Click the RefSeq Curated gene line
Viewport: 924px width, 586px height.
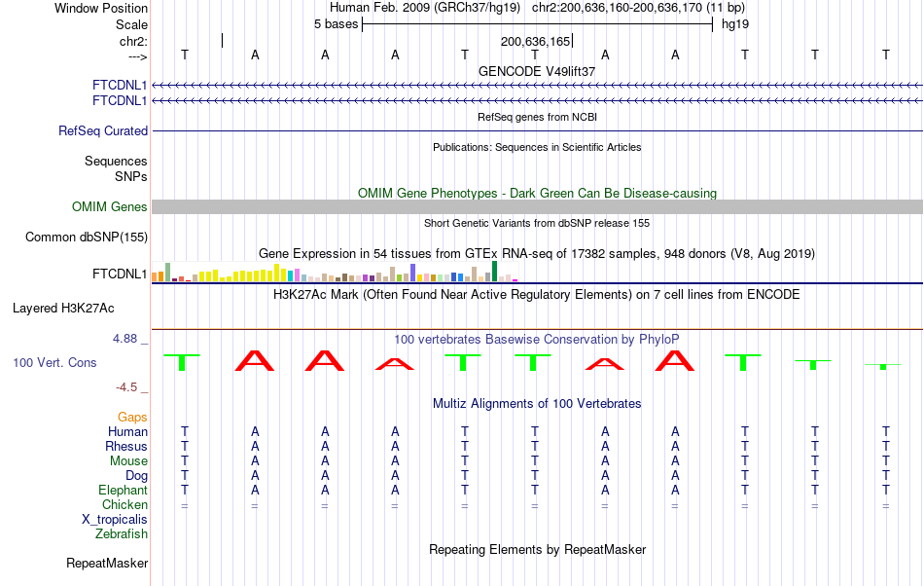point(537,130)
